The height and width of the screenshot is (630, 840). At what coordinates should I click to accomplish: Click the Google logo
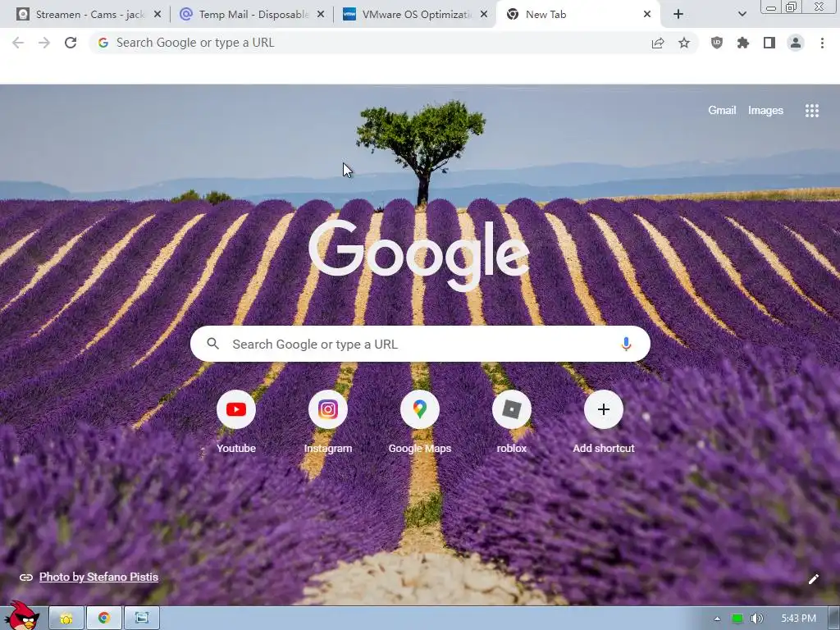(419, 254)
